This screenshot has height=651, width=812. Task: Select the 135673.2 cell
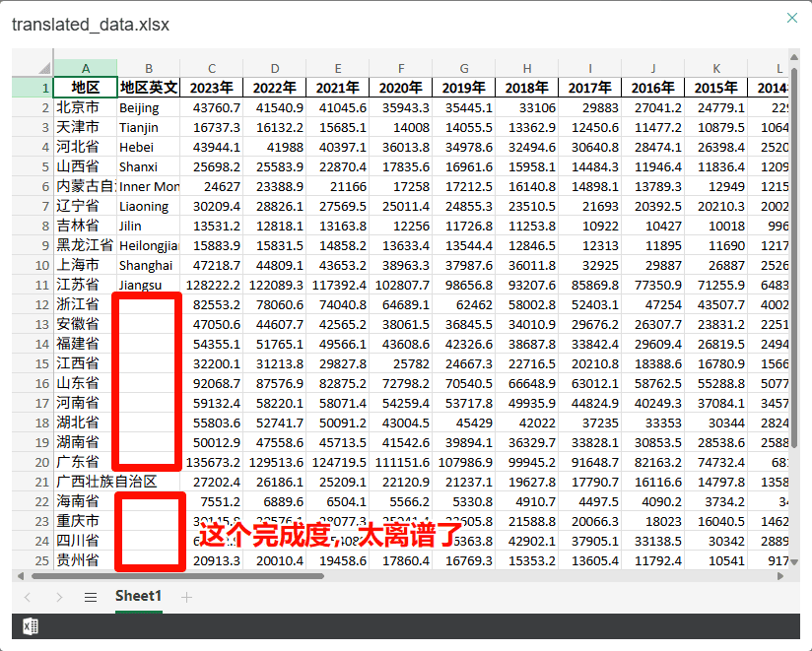pyautogui.click(x=212, y=462)
